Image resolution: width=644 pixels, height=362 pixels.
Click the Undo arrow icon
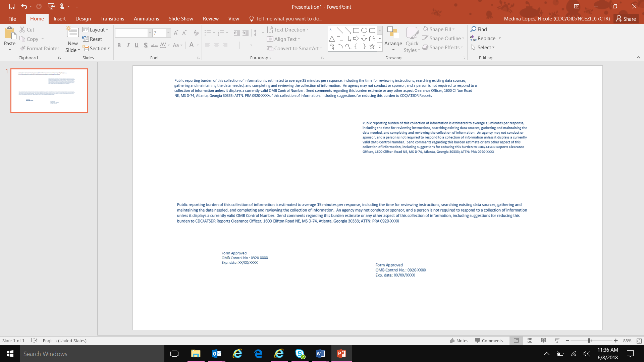(x=24, y=6)
